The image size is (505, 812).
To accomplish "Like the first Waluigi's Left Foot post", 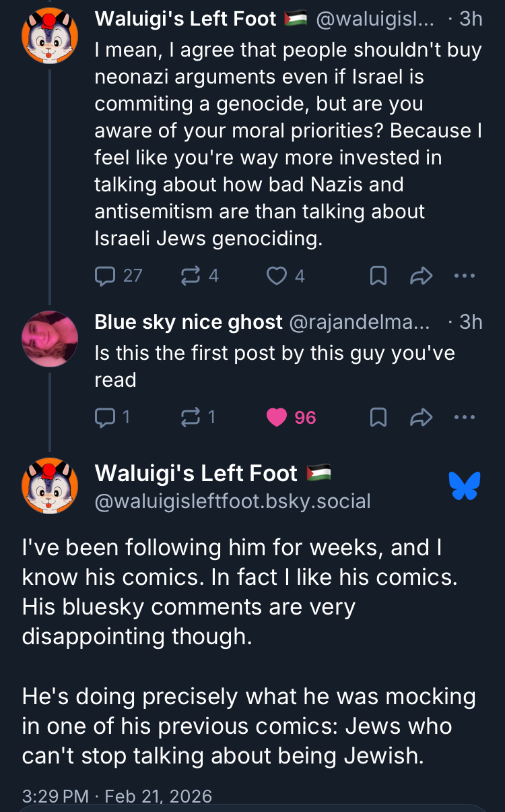I will click(277, 275).
